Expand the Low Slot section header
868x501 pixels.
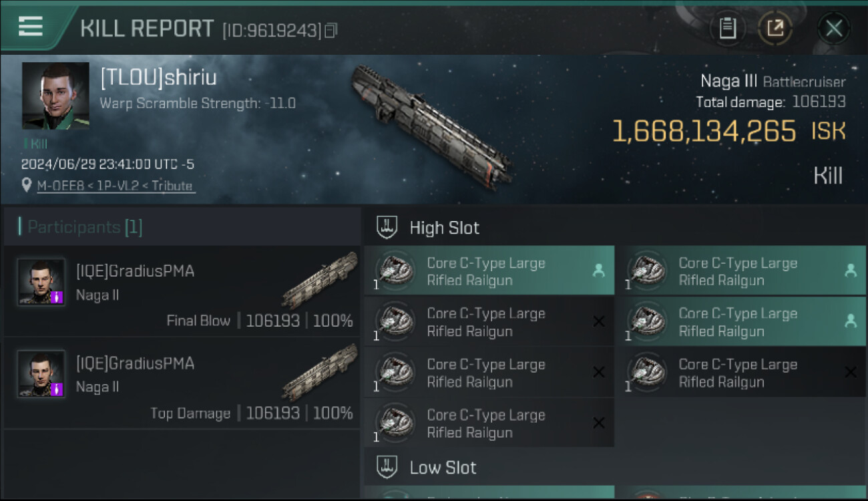click(443, 467)
